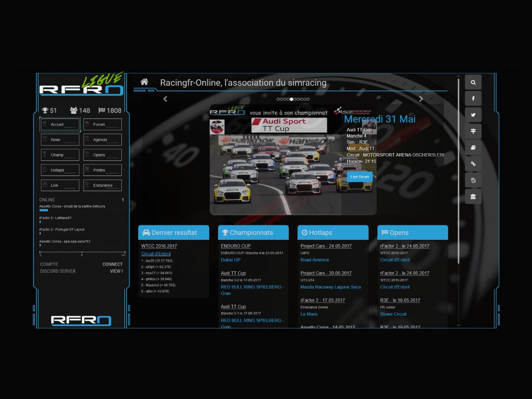Open Circuit d'Estoril link under Dernier resultat
The width and height of the screenshot is (532, 399).
coord(156,254)
